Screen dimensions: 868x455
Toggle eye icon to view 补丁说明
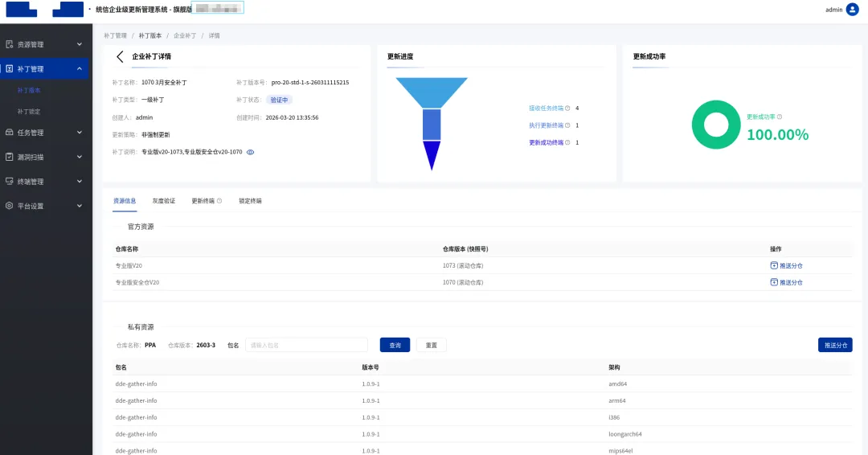tap(250, 152)
